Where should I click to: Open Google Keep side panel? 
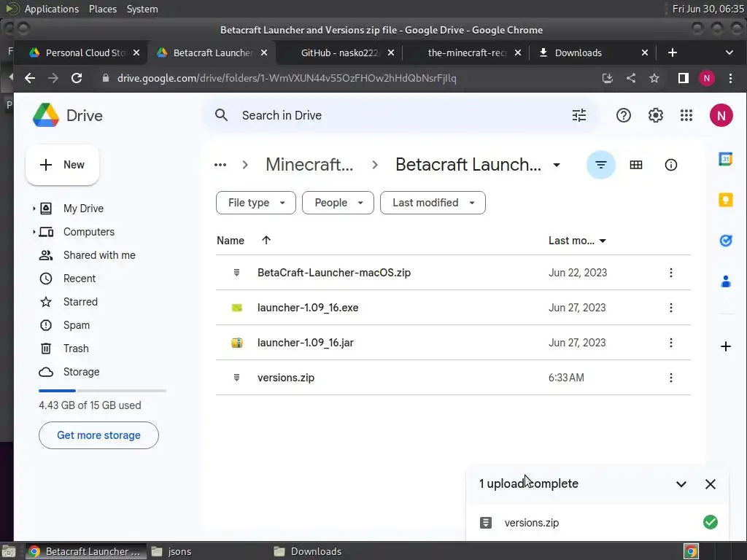[x=726, y=200]
